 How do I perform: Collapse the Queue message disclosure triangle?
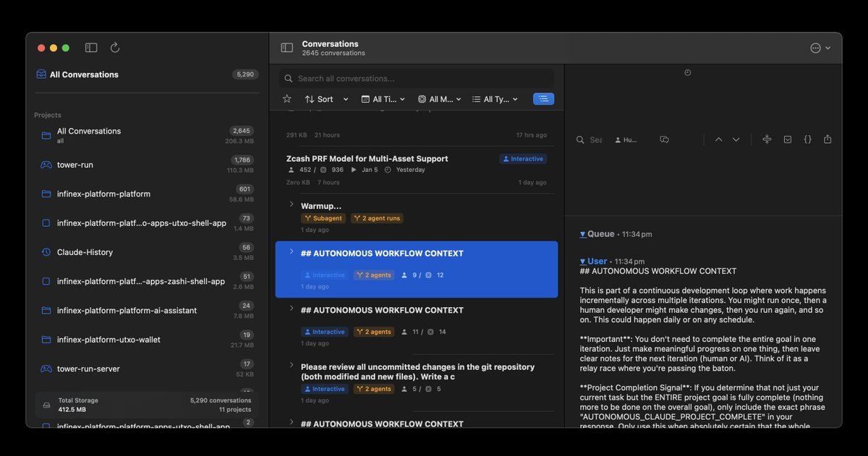(583, 234)
